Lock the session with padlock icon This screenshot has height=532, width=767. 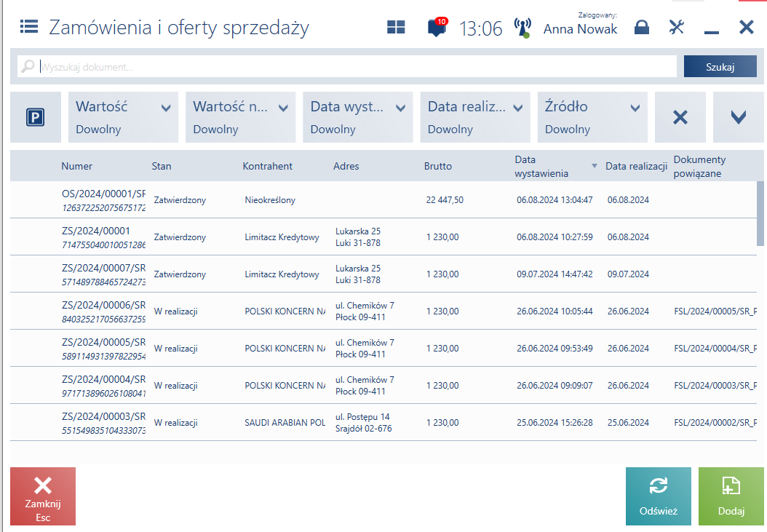[641, 28]
